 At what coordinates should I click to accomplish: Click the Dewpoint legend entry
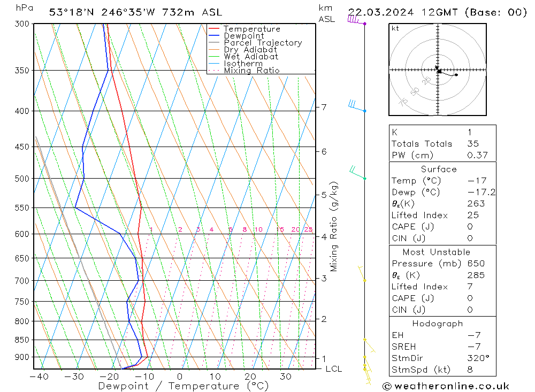(236, 35)
